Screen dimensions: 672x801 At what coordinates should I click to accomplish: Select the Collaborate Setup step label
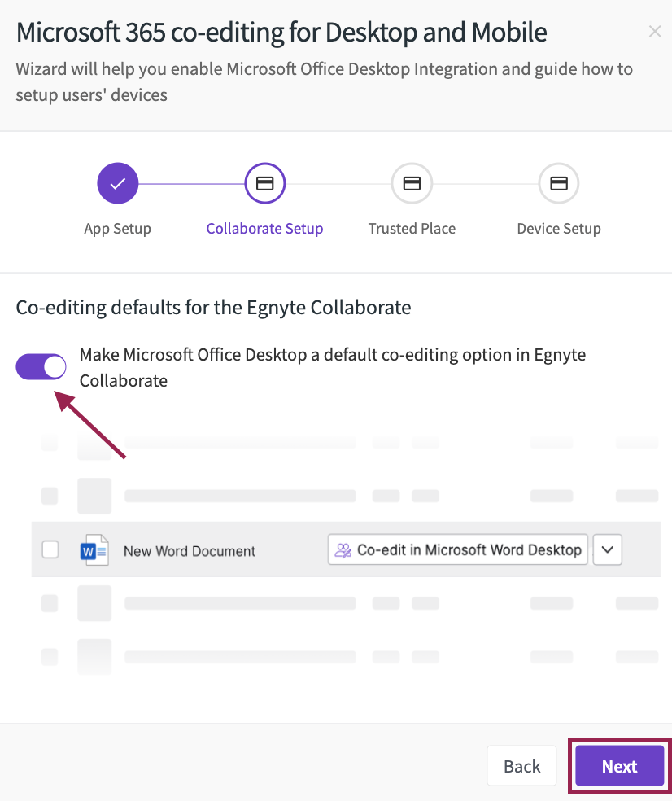(x=264, y=229)
